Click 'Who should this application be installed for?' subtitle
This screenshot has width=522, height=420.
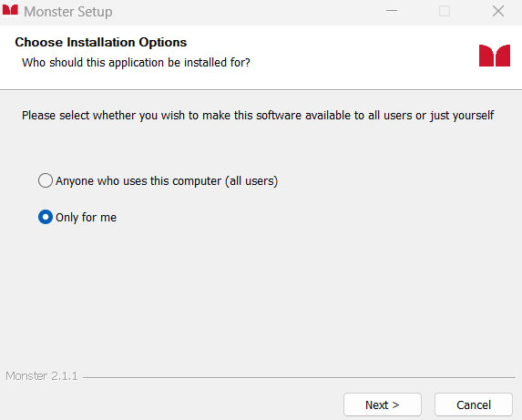[136, 63]
